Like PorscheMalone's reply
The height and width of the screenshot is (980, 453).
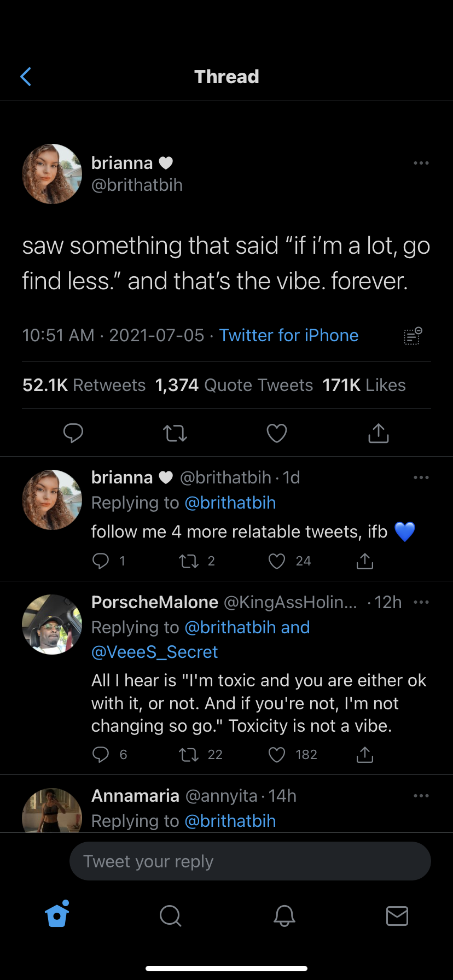(x=277, y=755)
